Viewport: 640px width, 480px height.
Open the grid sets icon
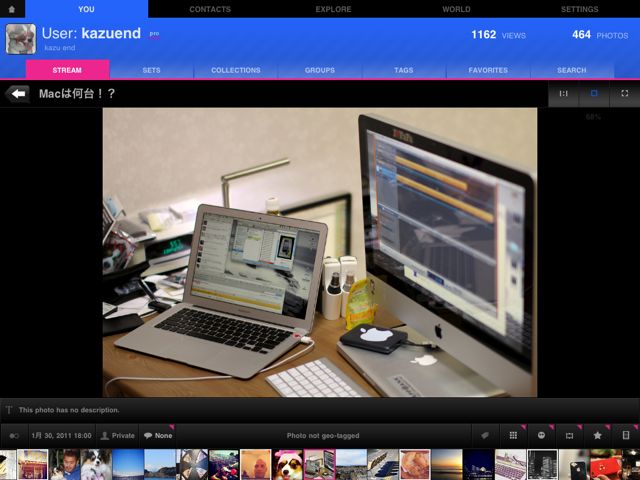click(513, 436)
